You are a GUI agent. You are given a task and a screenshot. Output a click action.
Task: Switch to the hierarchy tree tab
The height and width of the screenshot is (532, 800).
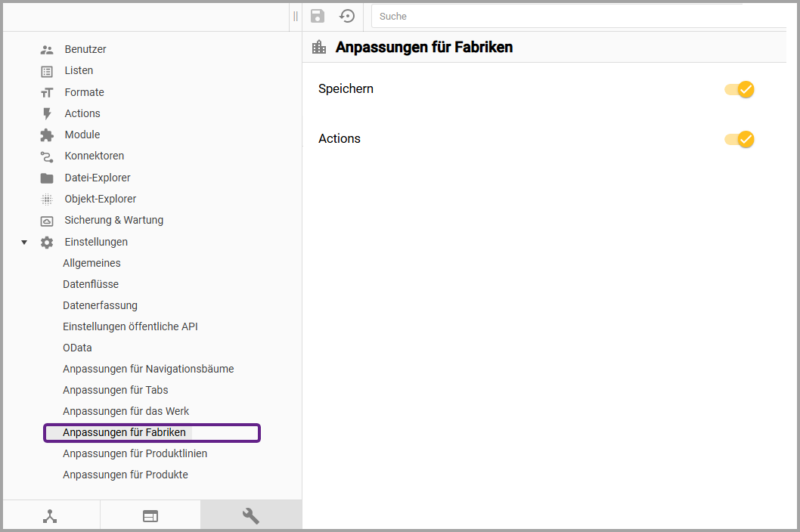[50, 516]
